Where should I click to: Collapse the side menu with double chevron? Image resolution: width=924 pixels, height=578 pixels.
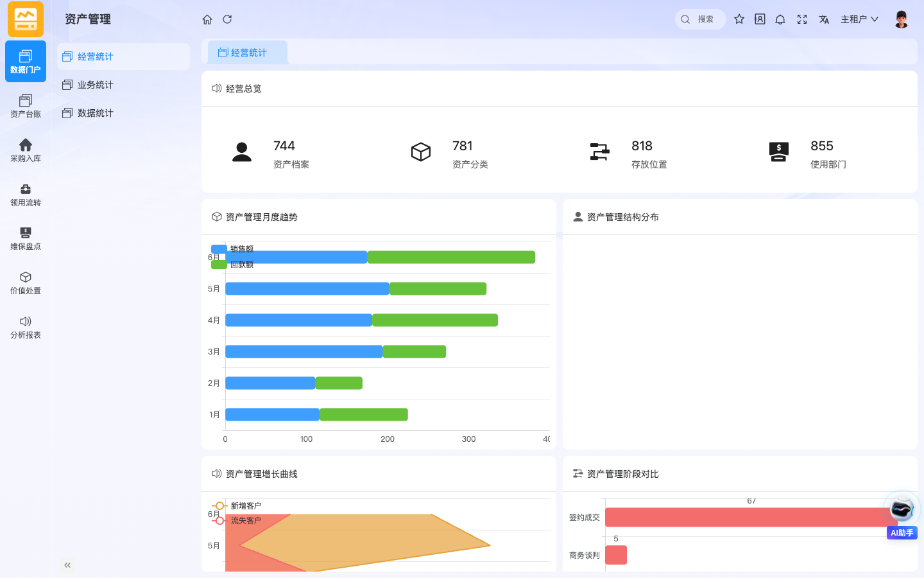tap(67, 565)
